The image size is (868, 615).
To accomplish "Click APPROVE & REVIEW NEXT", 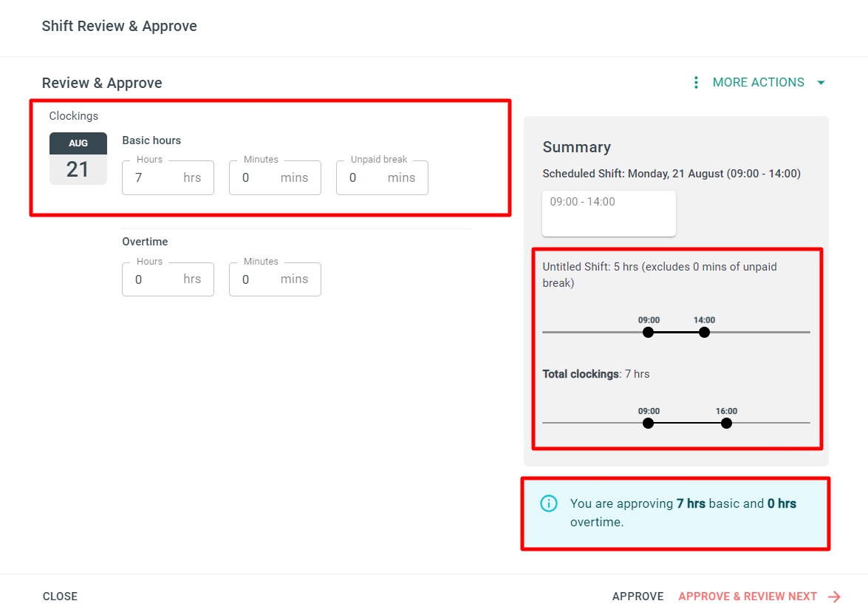I will (x=748, y=597).
